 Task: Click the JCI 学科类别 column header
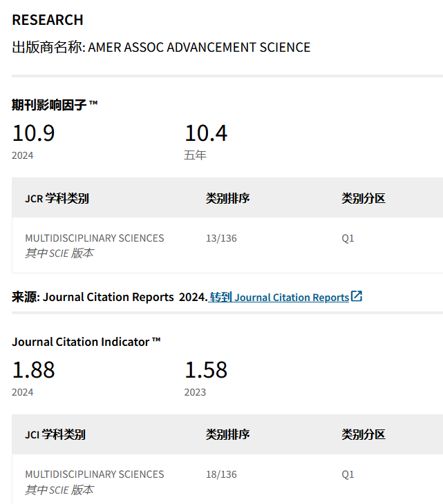pyautogui.click(x=55, y=435)
